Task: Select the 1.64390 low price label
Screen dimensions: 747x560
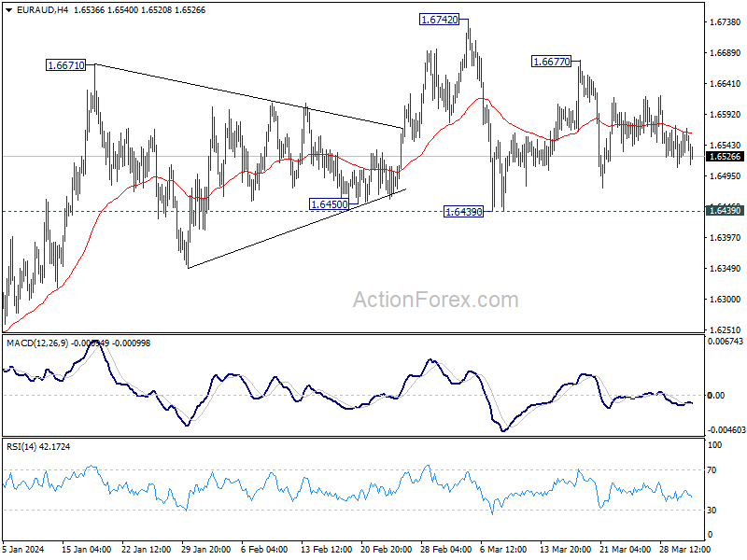Action: tap(463, 212)
